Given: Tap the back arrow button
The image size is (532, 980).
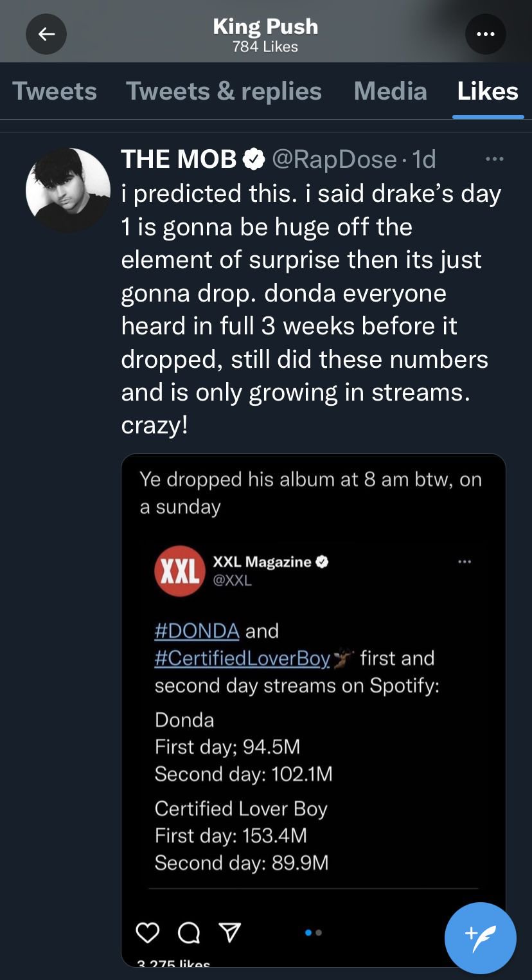Looking at the screenshot, I should pyautogui.click(x=46, y=34).
